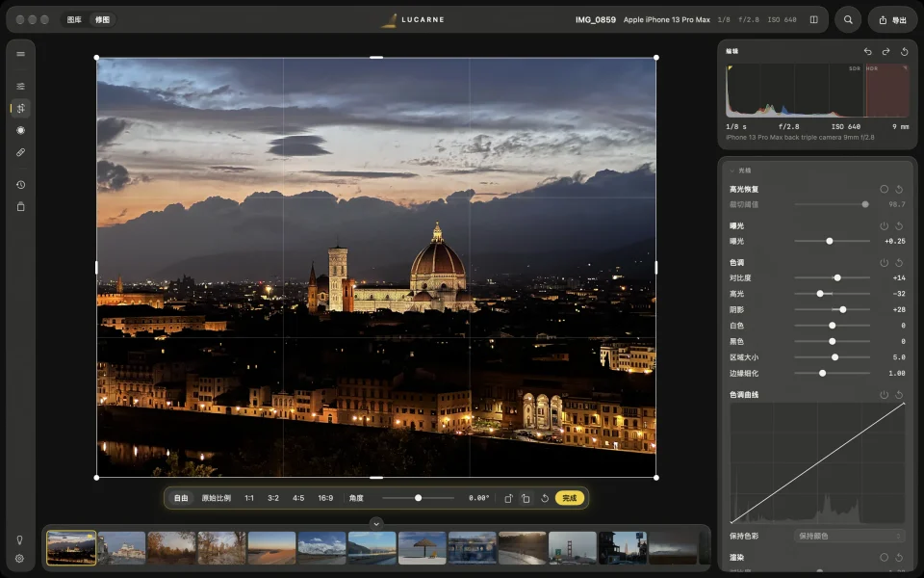Open the hamburger menu in left sidebar
924x578 pixels.
point(20,54)
